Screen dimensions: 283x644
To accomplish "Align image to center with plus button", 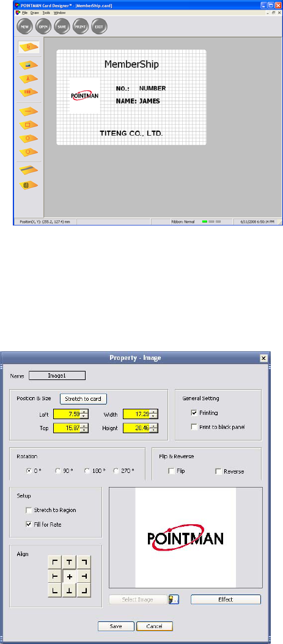I will [70, 577].
